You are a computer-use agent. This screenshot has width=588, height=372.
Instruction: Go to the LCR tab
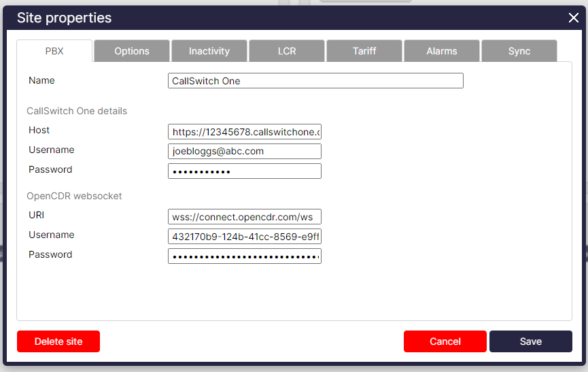click(x=287, y=51)
